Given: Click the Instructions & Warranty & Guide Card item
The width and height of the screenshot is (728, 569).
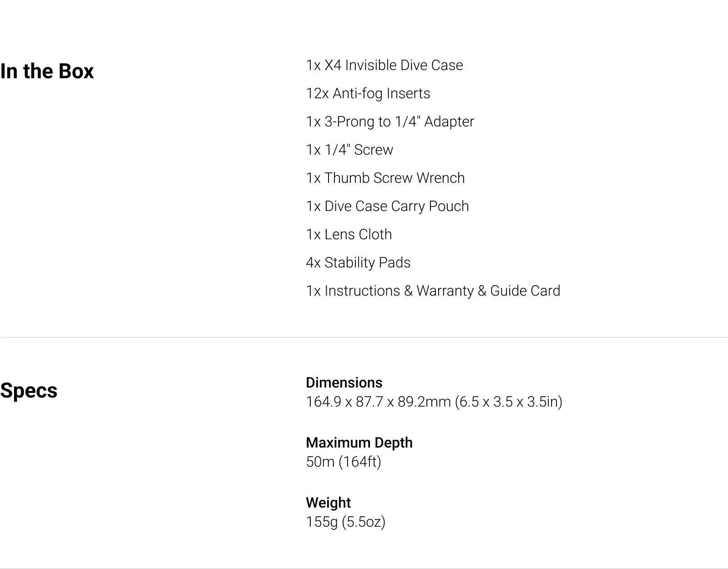Looking at the screenshot, I should coord(433,291).
